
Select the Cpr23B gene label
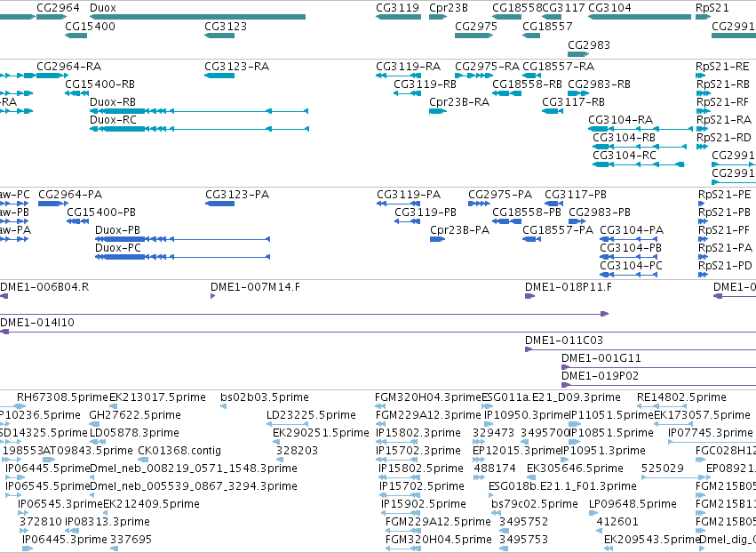449,8
